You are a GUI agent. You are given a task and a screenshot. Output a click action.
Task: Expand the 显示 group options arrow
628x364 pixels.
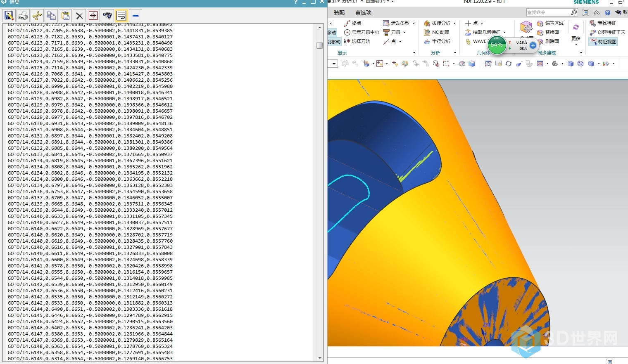pyautogui.click(x=414, y=53)
